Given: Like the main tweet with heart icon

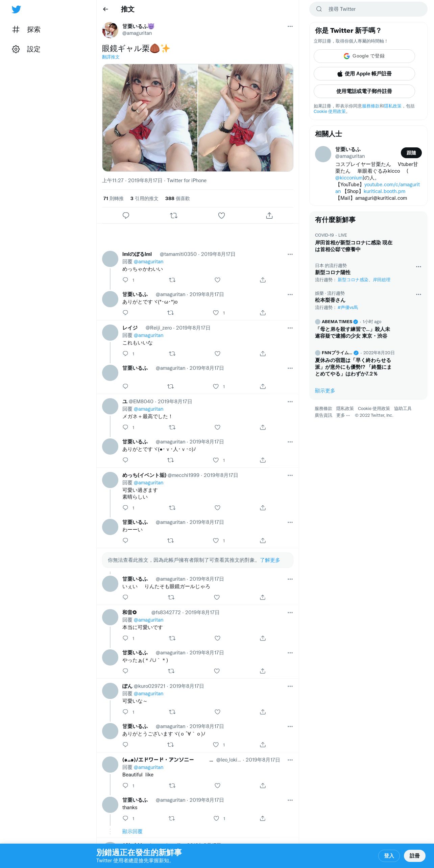Looking at the screenshot, I should [221, 215].
